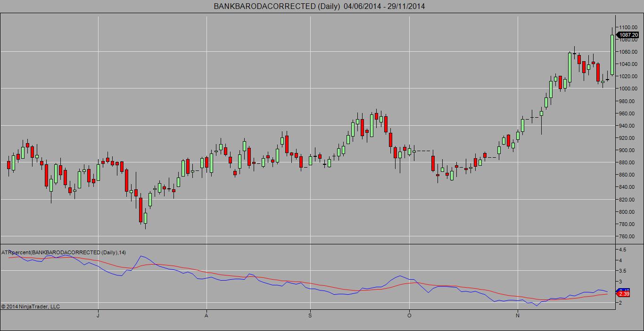644x331 pixels.
Task: Click the ATRpercent(BANKBARODACORRECTED (Daily),14) indicator label
Action: pos(64,252)
